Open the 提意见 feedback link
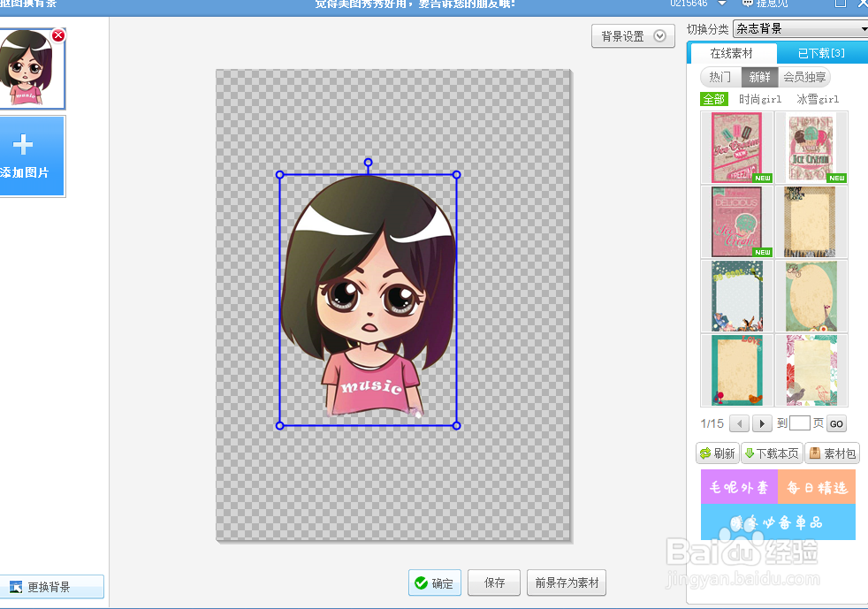Screen dimensions: 868x609 point(765,4)
